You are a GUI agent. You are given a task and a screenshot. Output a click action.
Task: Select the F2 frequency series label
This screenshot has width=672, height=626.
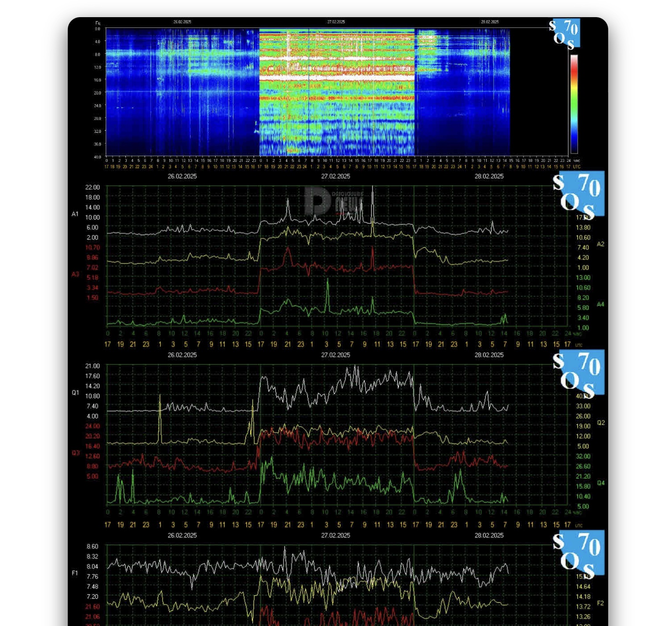pyautogui.click(x=600, y=603)
